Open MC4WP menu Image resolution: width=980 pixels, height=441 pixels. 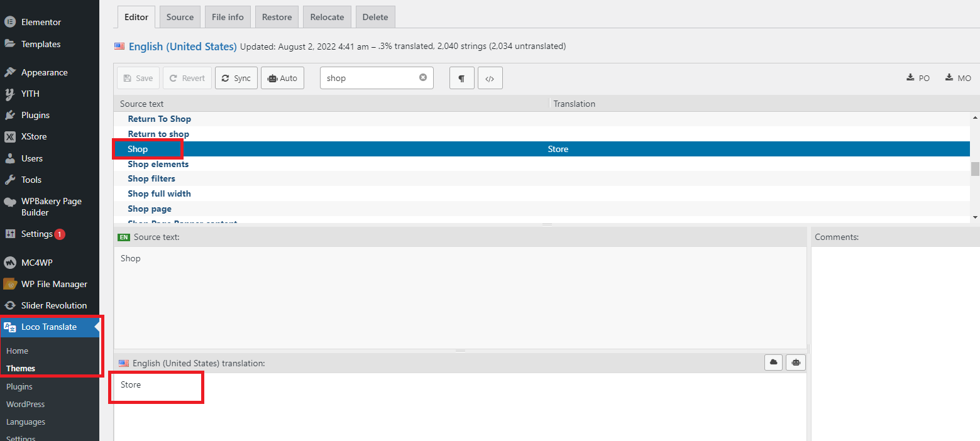[x=37, y=263]
